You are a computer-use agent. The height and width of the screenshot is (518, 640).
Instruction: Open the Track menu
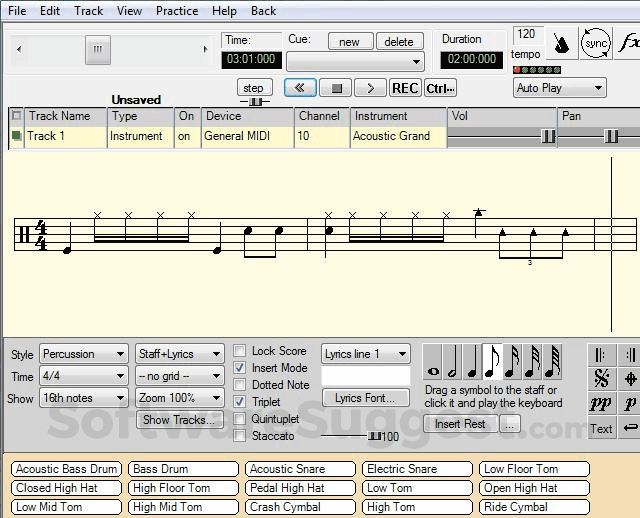coord(88,11)
